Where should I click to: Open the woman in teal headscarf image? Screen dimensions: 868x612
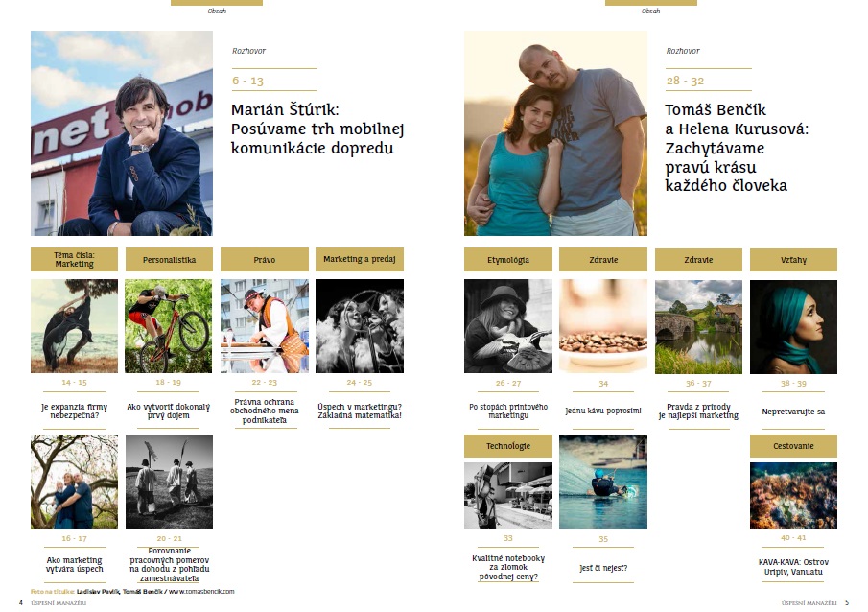(793, 327)
